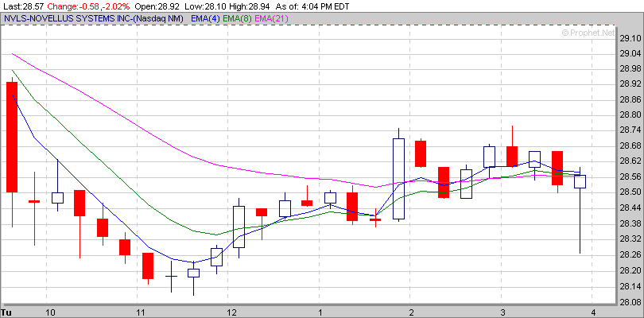Click the 28.74 price axis label
644x318 pixels.
[x=630, y=130]
